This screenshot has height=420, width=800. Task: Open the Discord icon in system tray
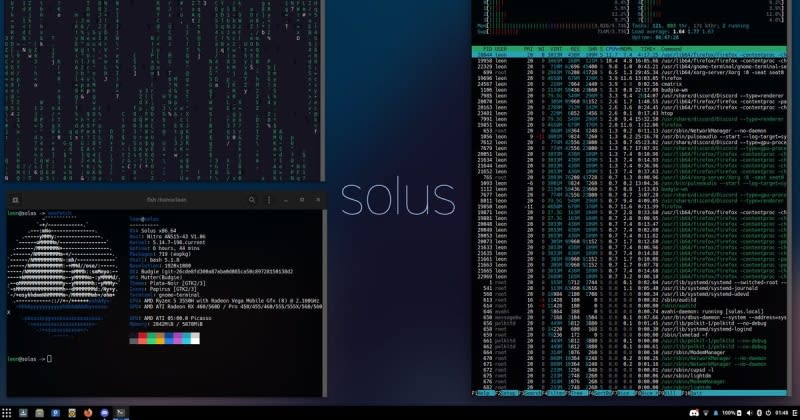coord(693,412)
